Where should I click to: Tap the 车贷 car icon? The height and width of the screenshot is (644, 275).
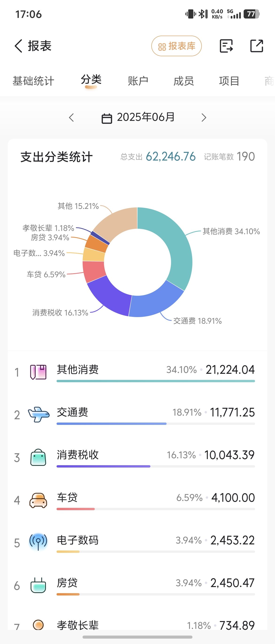38,500
